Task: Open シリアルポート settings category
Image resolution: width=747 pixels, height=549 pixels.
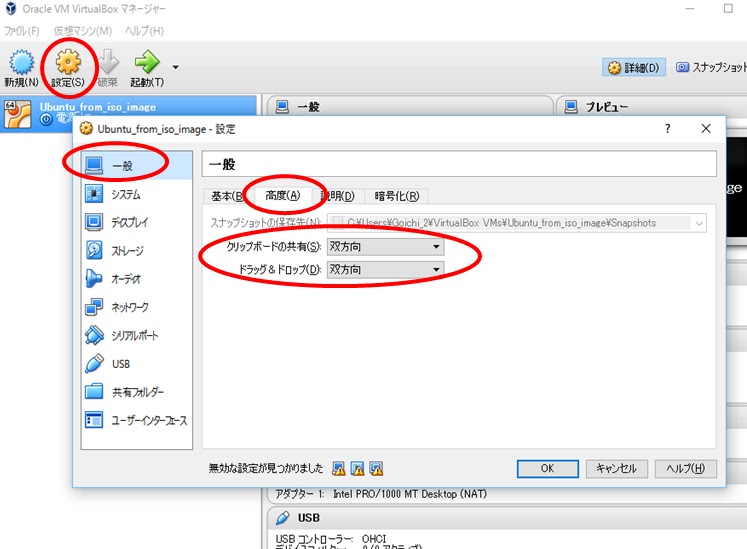Action: click(137, 336)
